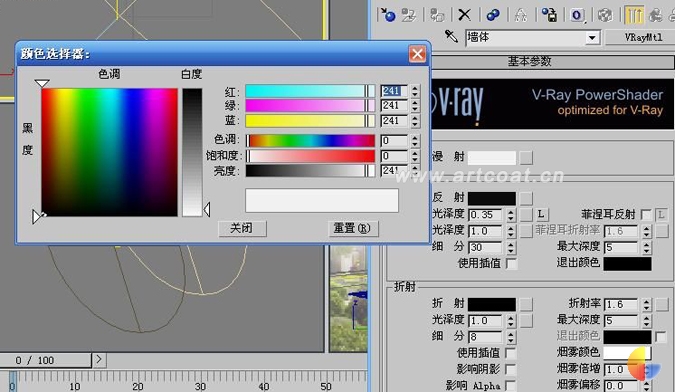The image size is (675, 392).
Task: Click the 烟雾偏移 0.0 value field
Action: (621, 386)
